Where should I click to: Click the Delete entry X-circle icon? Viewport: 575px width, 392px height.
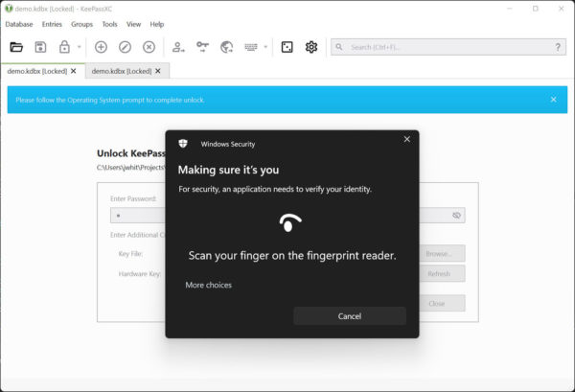(149, 47)
